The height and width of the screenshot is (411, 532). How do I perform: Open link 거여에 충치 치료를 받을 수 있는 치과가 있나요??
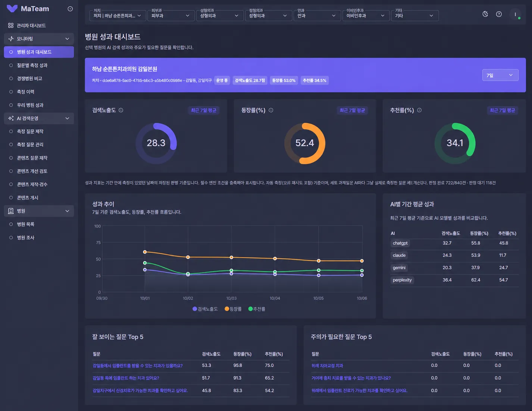click(x=351, y=378)
